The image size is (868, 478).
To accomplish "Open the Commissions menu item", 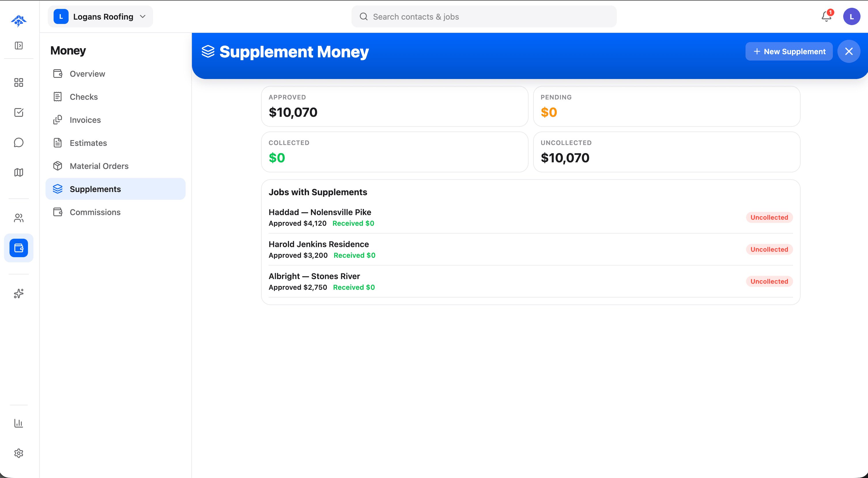I will point(115,212).
